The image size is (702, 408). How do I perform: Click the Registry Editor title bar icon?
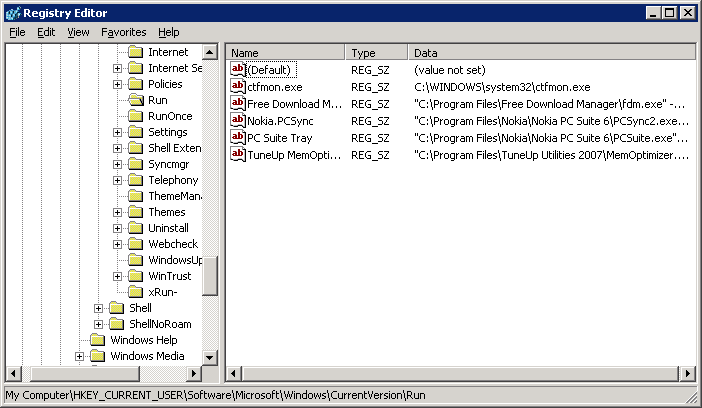point(13,13)
